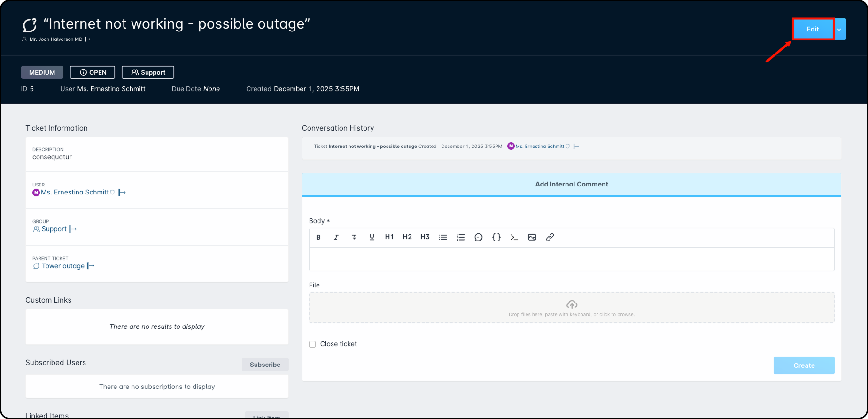Click the Edit button
The height and width of the screenshot is (419, 868).
coord(813,29)
